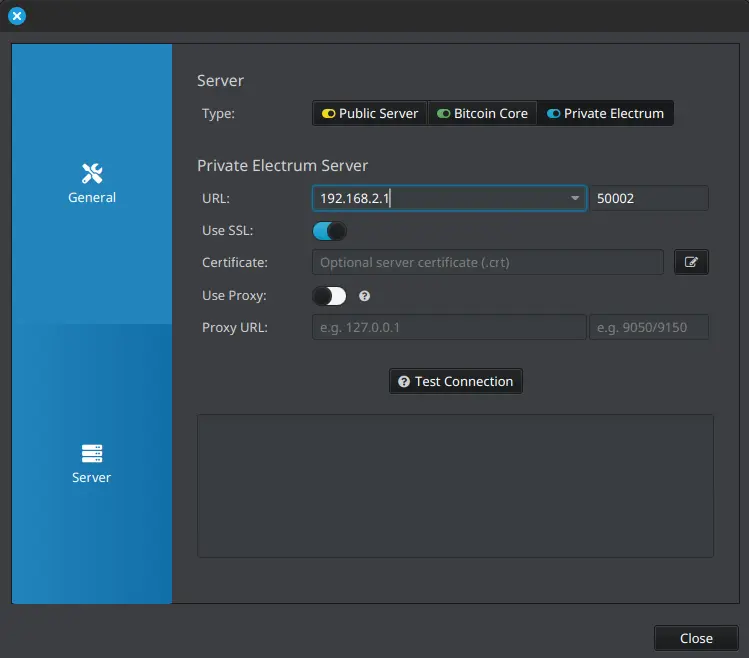Click the Proxy URL host field

coord(449,327)
